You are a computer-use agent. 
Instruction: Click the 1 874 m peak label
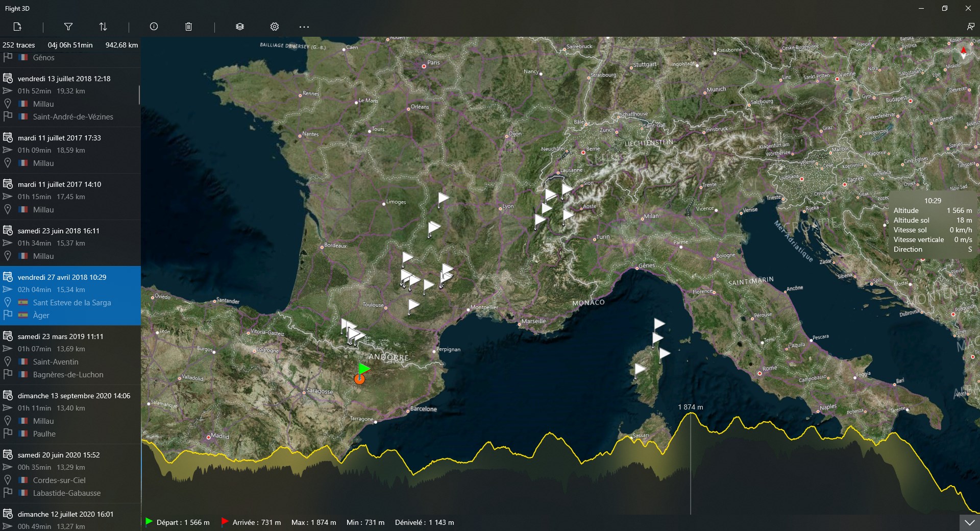click(690, 407)
